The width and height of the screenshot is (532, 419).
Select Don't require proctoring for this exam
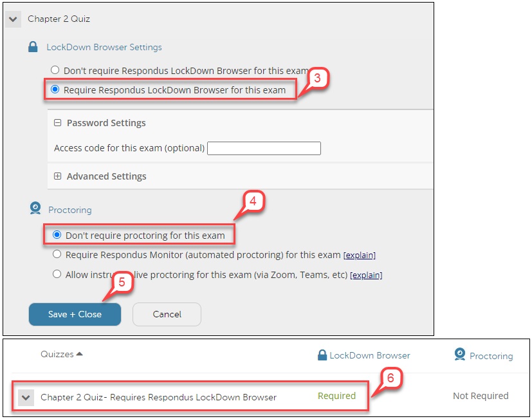[x=57, y=235]
